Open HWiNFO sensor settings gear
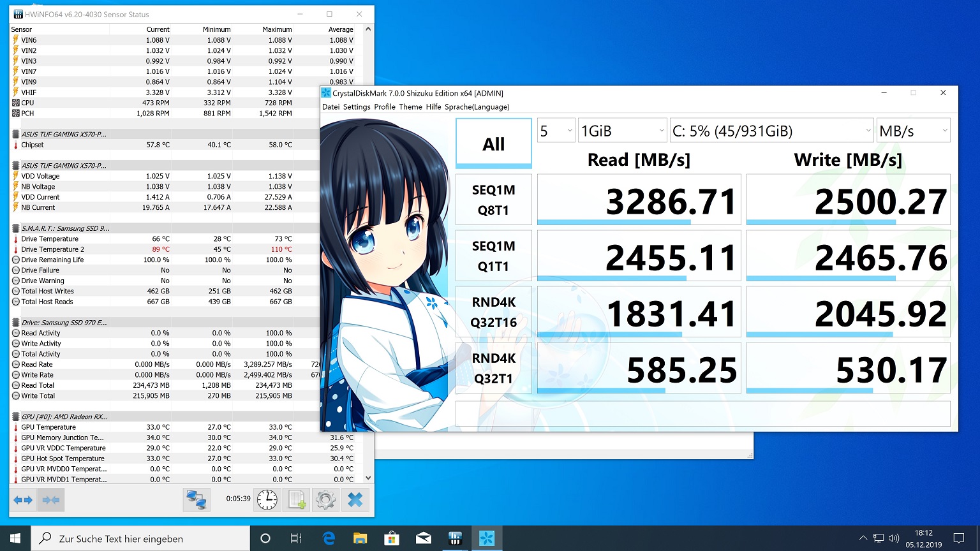Viewport: 980px width, 551px height. coord(326,500)
